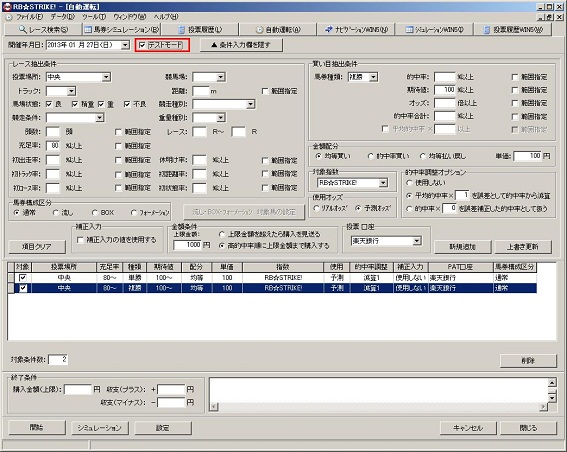Open the 開催年月日 date dropdown
567x452 pixels.
pos(125,45)
